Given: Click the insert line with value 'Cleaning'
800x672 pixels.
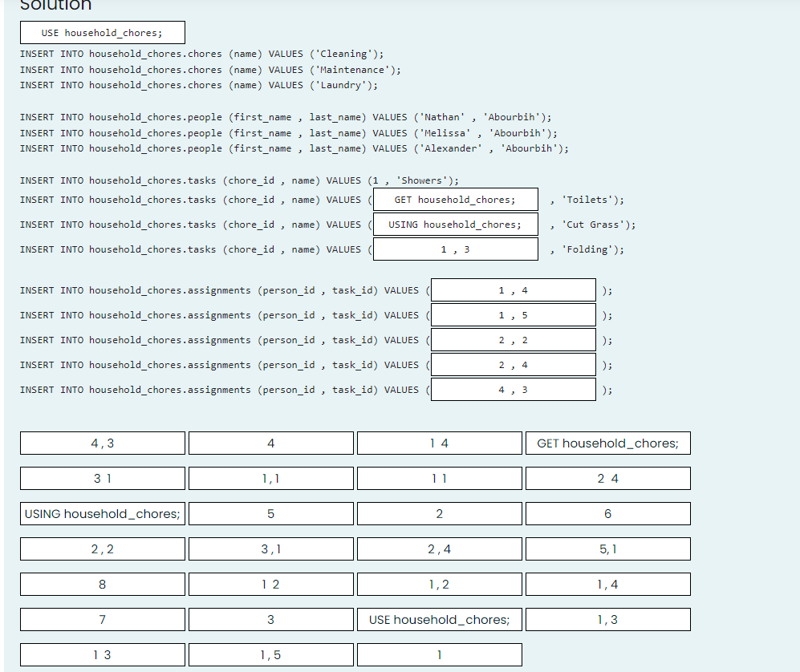Looking at the screenshot, I should tap(201, 54).
